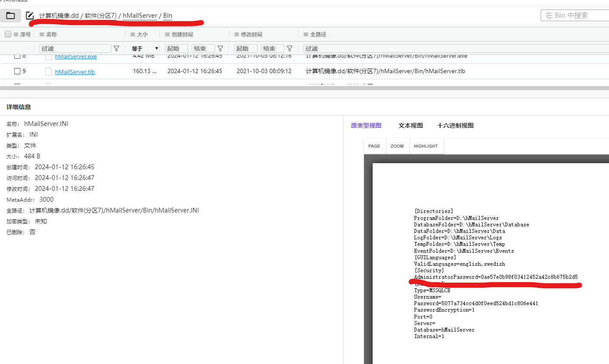The image size is (609, 364).
Task: Click the 大小 value 484 B
Action: [32, 156]
